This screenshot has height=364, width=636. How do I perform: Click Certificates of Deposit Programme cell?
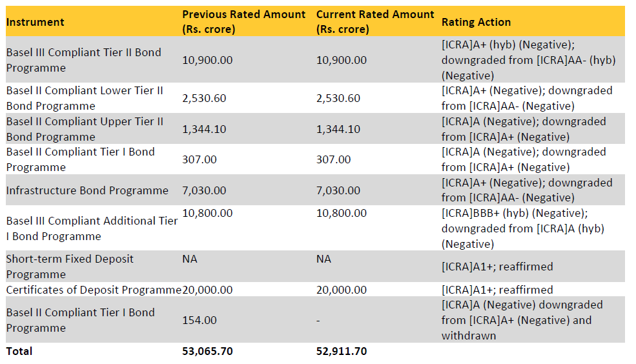[x=94, y=290]
